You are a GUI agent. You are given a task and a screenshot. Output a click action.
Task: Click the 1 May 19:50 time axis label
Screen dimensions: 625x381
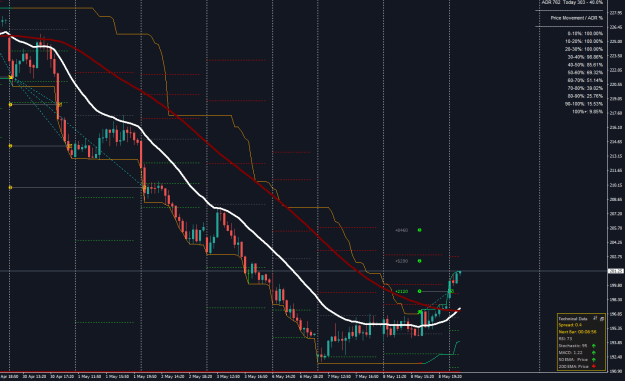pos(145,376)
